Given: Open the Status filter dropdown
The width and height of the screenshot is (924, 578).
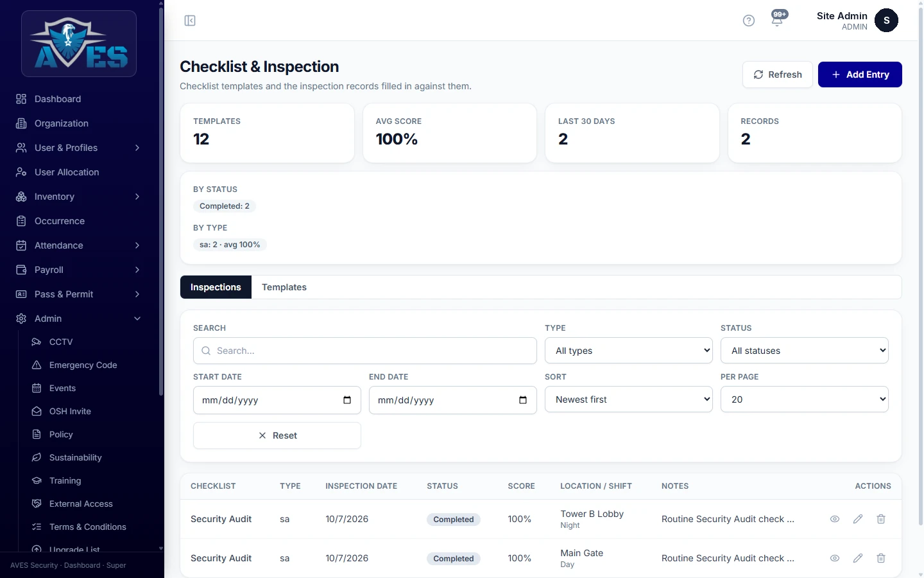Looking at the screenshot, I should (x=805, y=351).
